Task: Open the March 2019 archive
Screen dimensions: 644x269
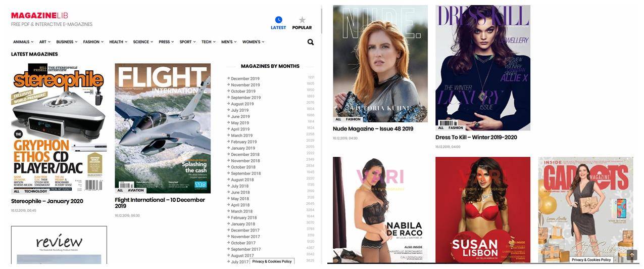Action: point(241,136)
